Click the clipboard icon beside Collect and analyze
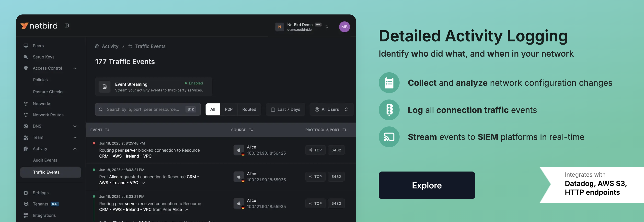 (x=389, y=83)
